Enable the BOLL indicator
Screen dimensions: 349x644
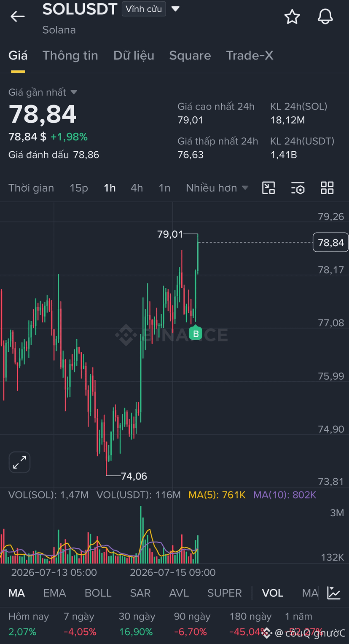tap(98, 593)
